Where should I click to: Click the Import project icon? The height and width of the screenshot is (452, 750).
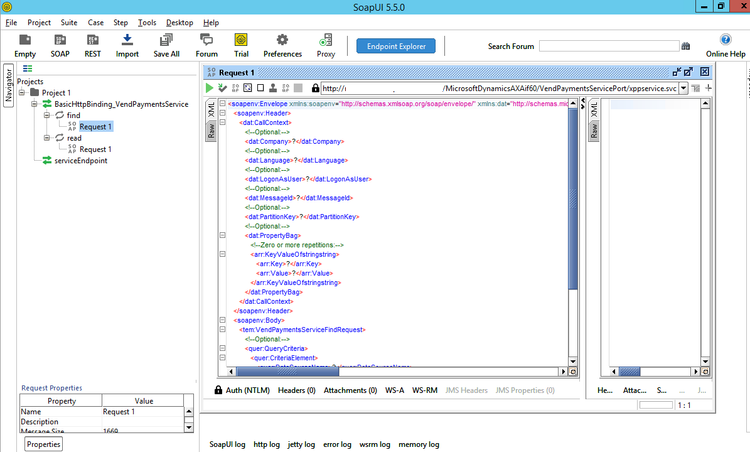pyautogui.click(x=127, y=45)
